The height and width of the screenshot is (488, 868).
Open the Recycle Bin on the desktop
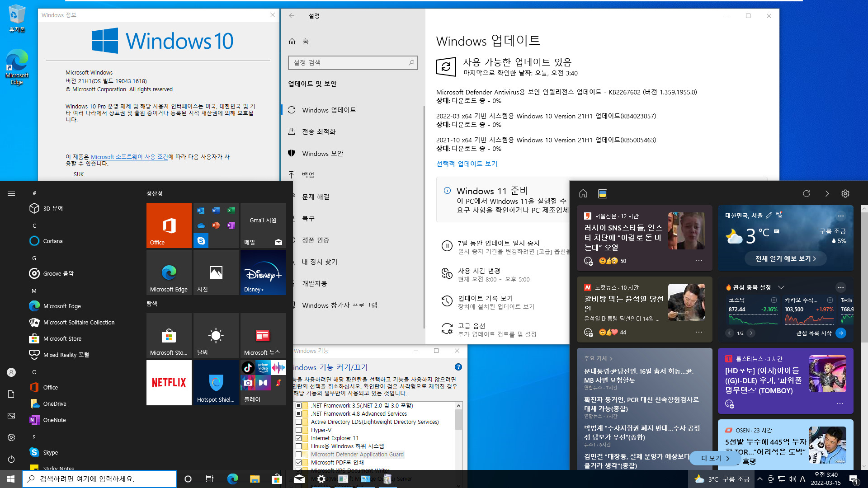(17, 19)
